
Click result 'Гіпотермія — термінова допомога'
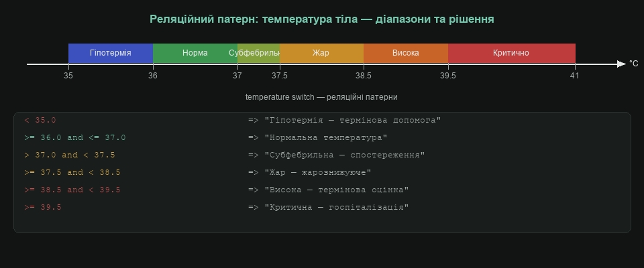353,120
